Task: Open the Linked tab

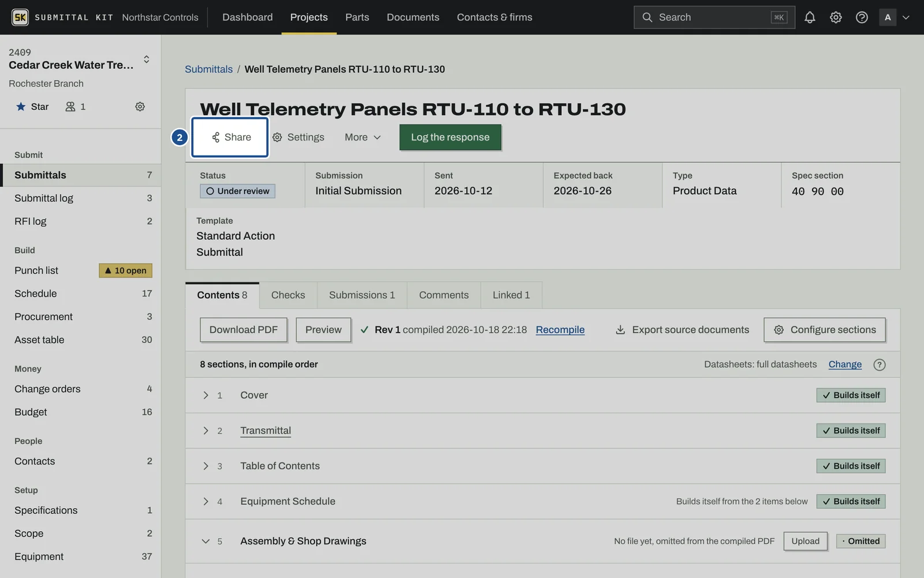Action: click(x=511, y=295)
